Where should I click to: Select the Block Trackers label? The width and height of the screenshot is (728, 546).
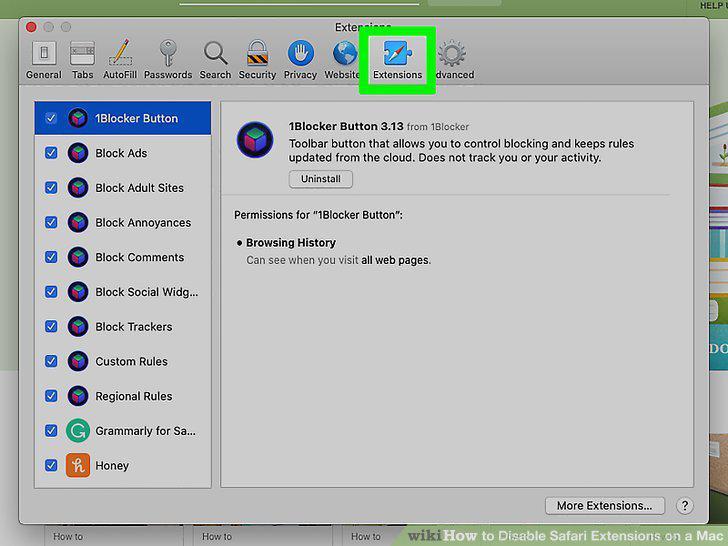[x=134, y=327]
